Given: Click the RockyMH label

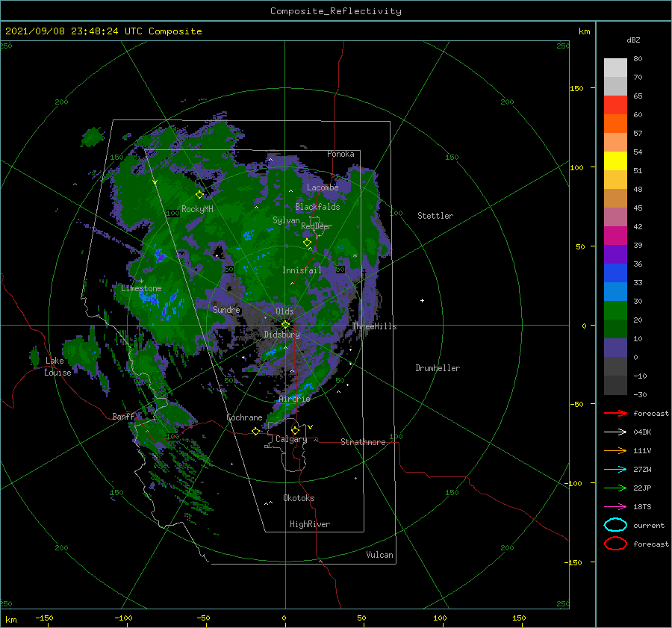Looking at the screenshot, I should 197,209.
